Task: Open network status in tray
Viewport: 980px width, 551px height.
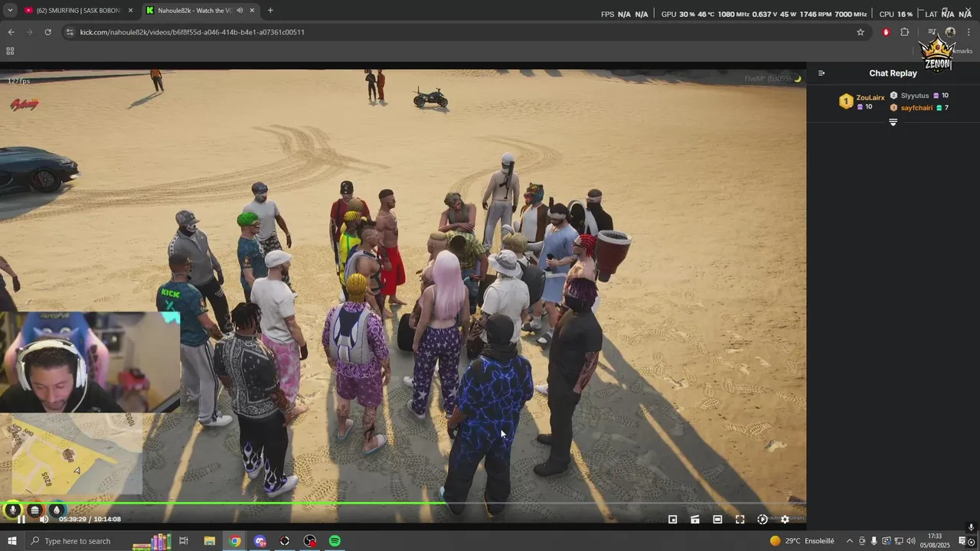Action: click(897, 541)
